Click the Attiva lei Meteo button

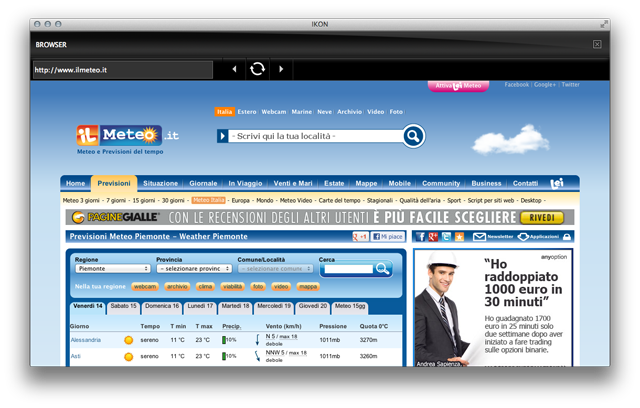coord(458,86)
